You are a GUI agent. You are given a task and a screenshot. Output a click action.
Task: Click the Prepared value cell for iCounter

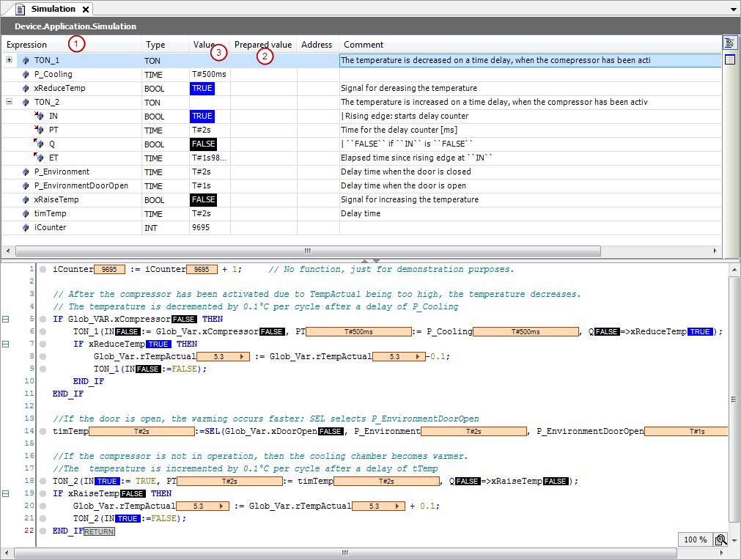coord(262,227)
